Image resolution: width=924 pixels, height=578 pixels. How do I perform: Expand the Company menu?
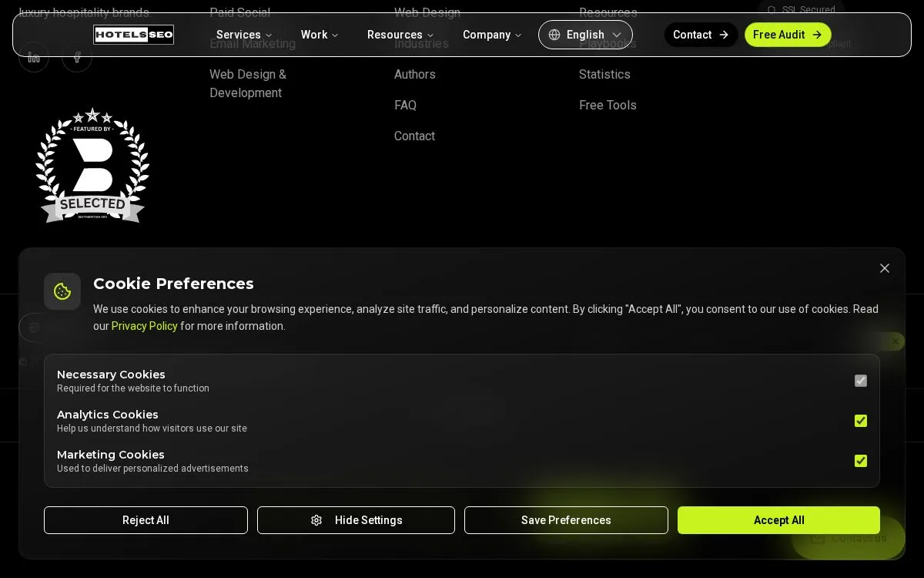492,35
